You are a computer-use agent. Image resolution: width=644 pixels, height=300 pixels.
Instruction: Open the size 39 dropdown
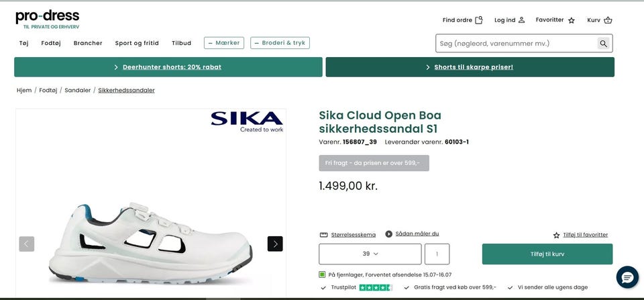pyautogui.click(x=370, y=254)
